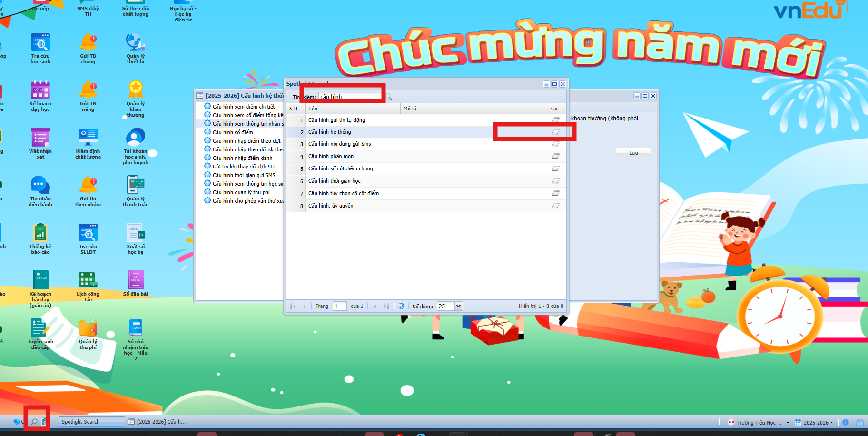This screenshot has height=436, width=868.
Task: Open the Lịch công tác calendar icon
Action: pyautogui.click(x=88, y=287)
